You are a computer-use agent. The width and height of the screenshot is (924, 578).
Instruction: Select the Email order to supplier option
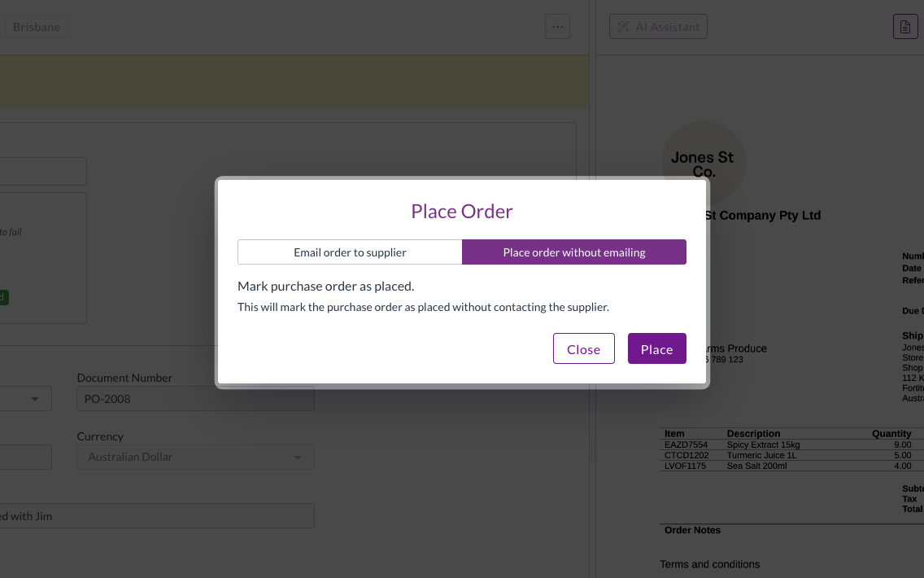pyautogui.click(x=350, y=252)
